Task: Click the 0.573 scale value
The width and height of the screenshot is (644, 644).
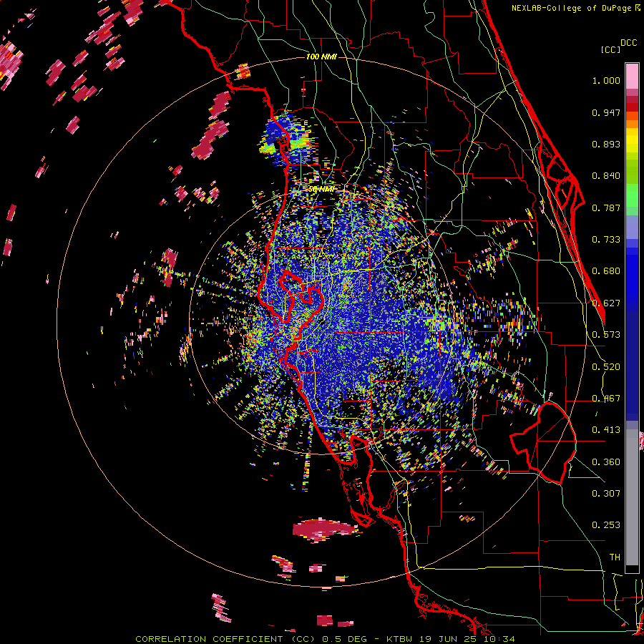Action: tap(606, 335)
